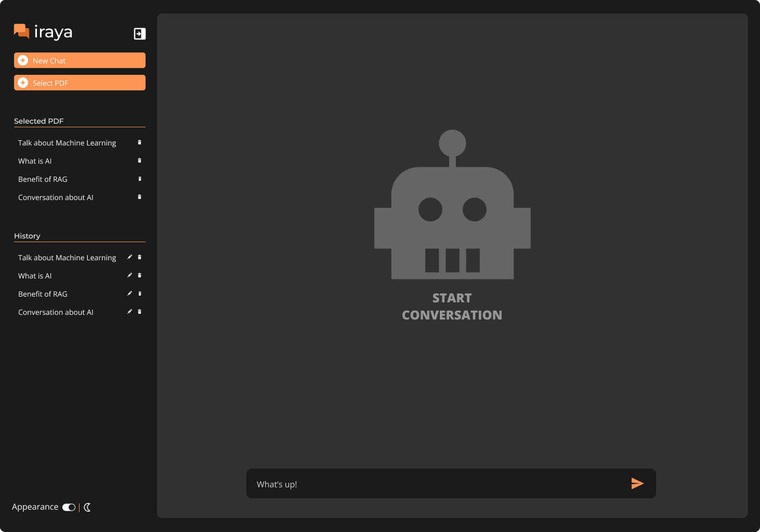The image size is (760, 532).
Task: Remove 'Conversation about AI' selected PDF
Action: tap(139, 197)
